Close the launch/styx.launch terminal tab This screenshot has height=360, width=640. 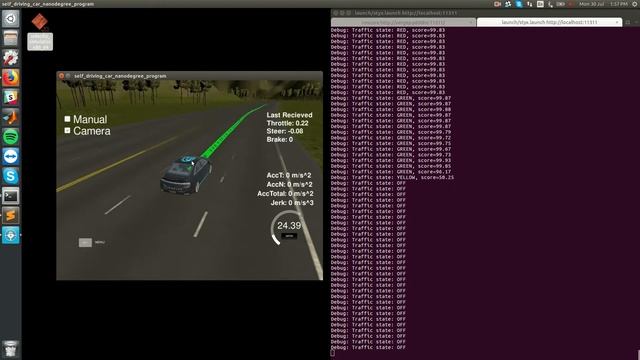pos(617,22)
